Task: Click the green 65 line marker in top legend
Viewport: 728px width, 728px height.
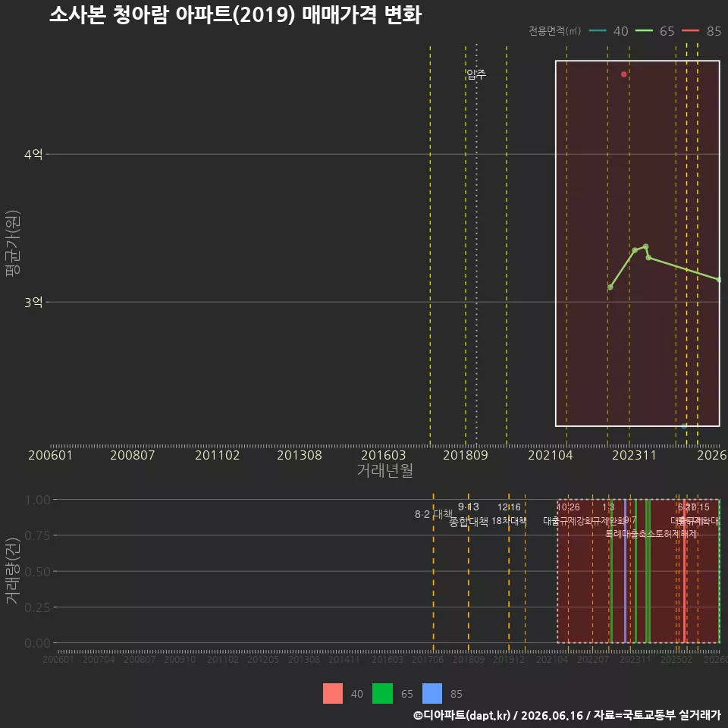Action: 644,30
